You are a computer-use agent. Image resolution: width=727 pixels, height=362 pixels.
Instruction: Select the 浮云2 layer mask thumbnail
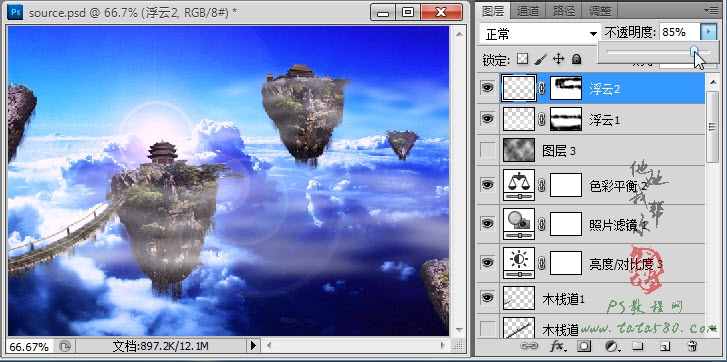pos(566,88)
